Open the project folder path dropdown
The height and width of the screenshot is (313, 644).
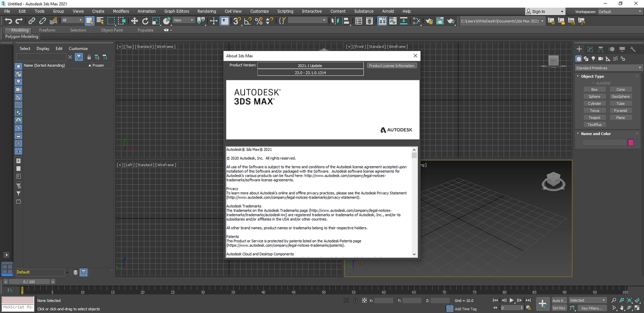tap(503, 21)
